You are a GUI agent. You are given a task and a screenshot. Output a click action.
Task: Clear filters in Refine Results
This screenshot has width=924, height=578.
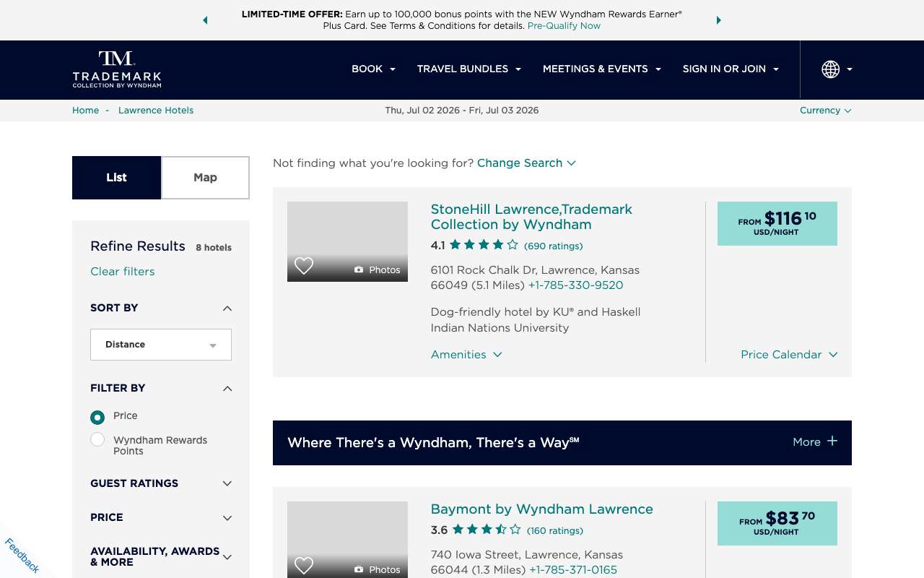coord(122,272)
